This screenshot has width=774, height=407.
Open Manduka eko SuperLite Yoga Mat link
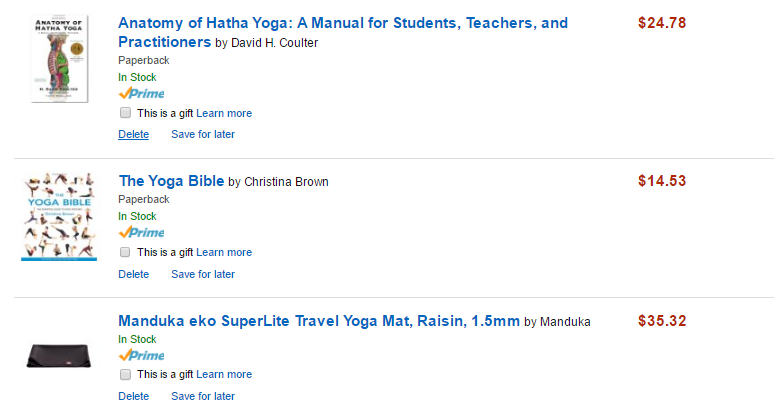(319, 321)
